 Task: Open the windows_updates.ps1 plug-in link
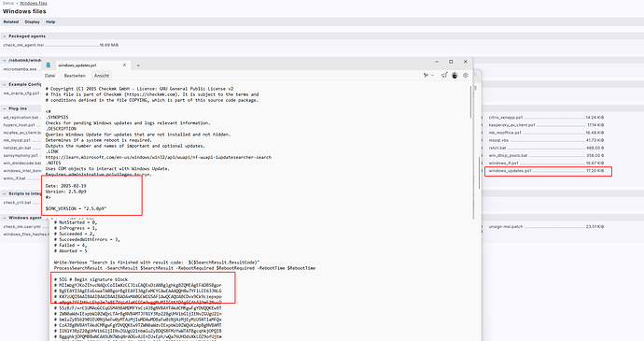(511, 171)
